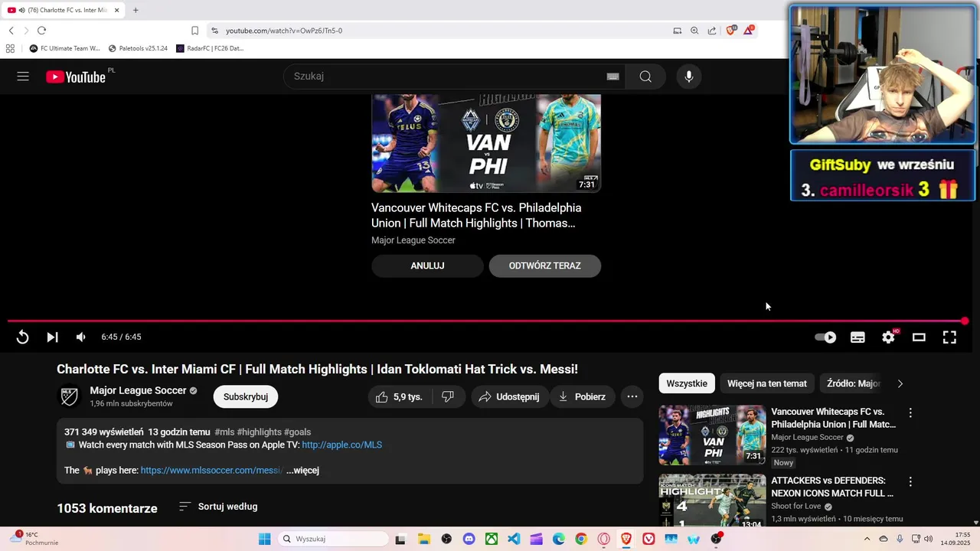This screenshot has height=551, width=980.
Task: Open the Windows Start menu
Action: pyautogui.click(x=264, y=539)
